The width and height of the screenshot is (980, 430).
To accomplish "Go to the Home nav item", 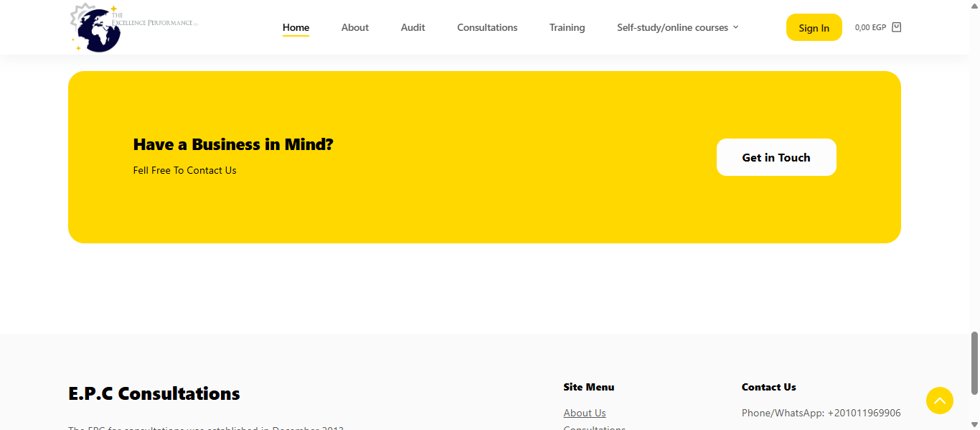I will [296, 27].
